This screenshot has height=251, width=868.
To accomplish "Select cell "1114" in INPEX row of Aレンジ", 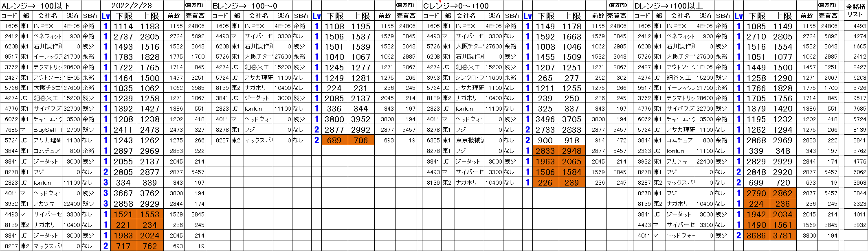I will click(x=123, y=26).
